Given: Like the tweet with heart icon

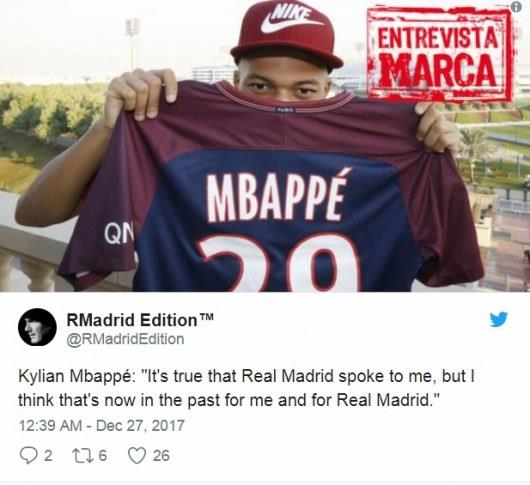Looking at the screenshot, I should pos(137,456).
